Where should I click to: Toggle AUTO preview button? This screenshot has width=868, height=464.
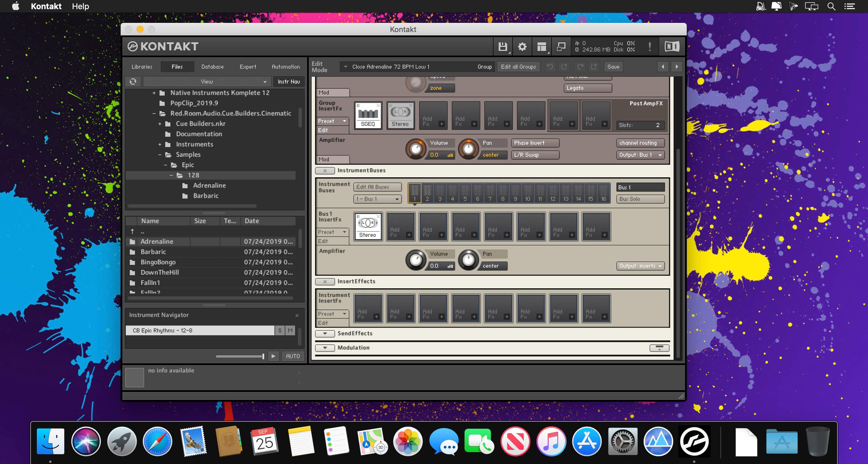click(293, 356)
